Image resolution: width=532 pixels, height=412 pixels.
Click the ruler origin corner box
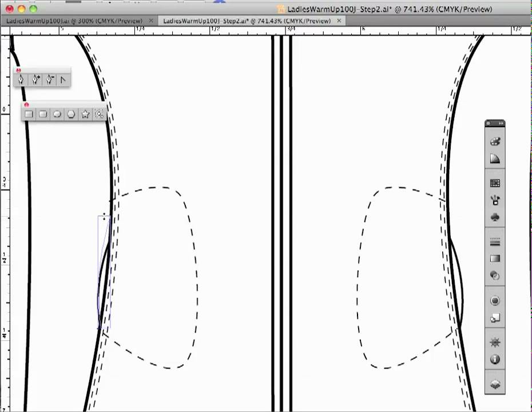pyautogui.click(x=5, y=31)
